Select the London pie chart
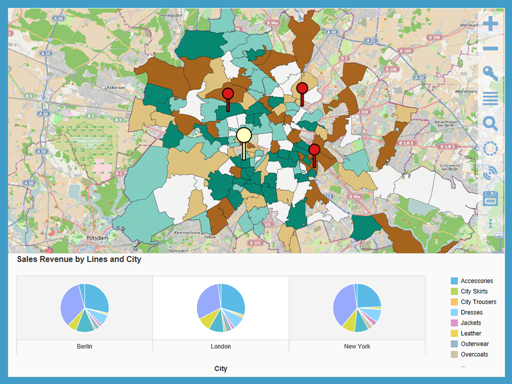Image resolution: width=512 pixels, height=384 pixels. tap(221, 308)
